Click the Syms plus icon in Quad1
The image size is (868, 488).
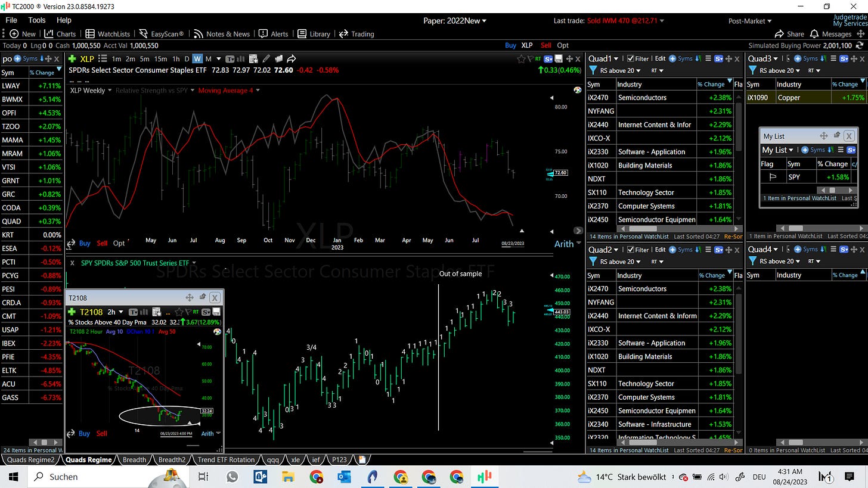[x=672, y=58]
